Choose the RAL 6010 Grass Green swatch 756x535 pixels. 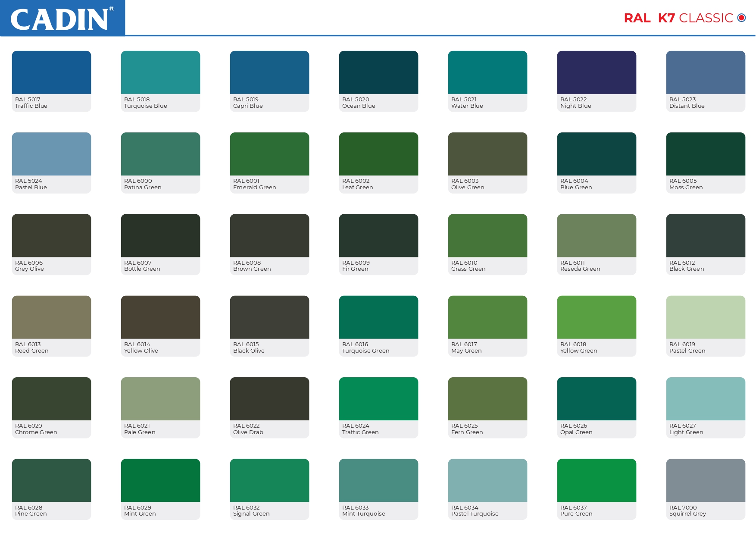tap(487, 235)
